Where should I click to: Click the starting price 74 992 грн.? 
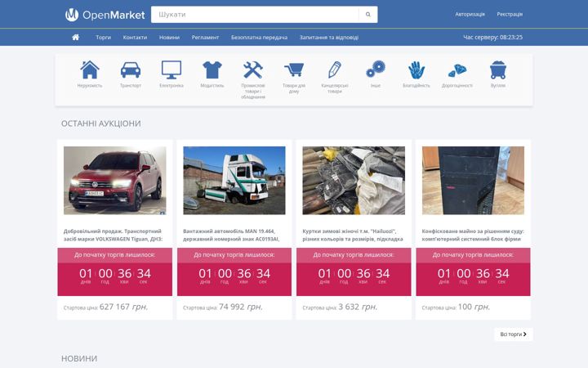(241, 307)
